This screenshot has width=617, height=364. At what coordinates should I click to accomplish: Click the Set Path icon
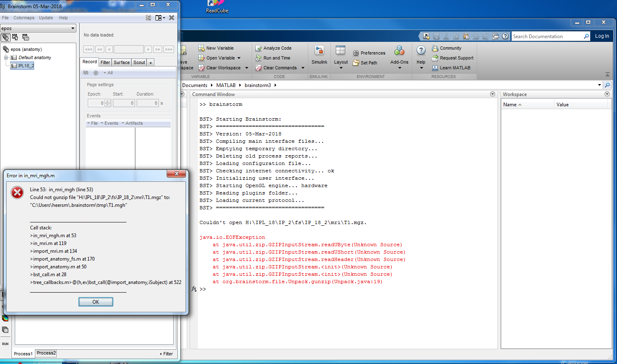pyautogui.click(x=365, y=62)
